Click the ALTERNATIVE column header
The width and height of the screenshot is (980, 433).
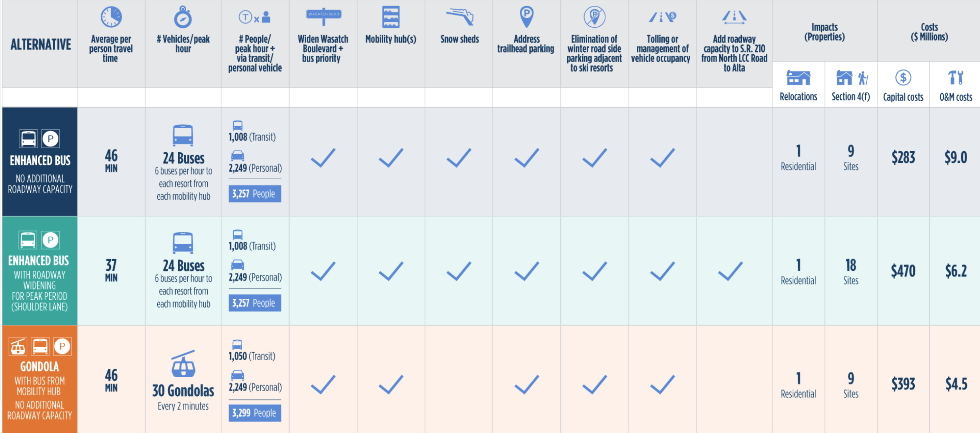pyautogui.click(x=40, y=44)
